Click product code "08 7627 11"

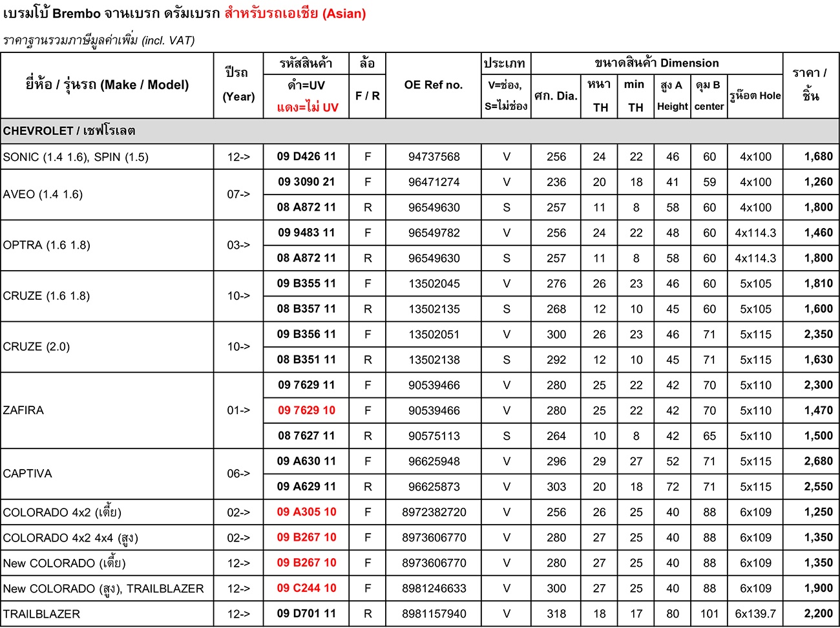point(307,435)
